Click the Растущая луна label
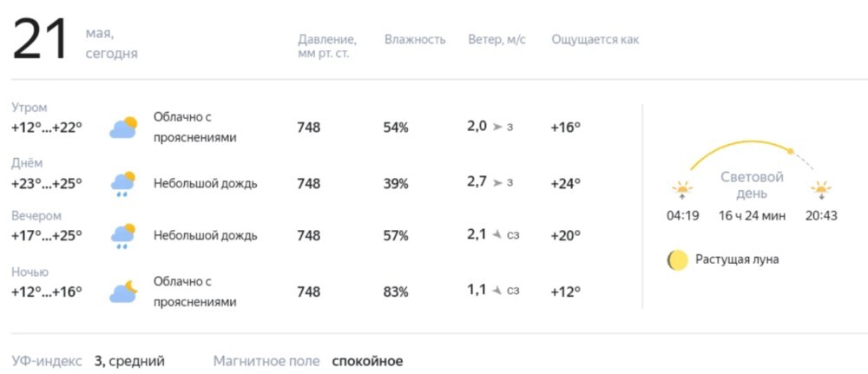 coord(737,259)
